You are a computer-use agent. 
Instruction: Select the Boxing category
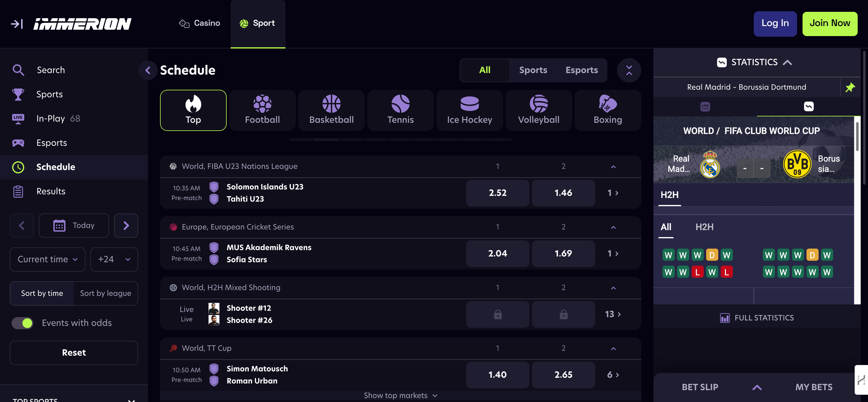point(608,110)
